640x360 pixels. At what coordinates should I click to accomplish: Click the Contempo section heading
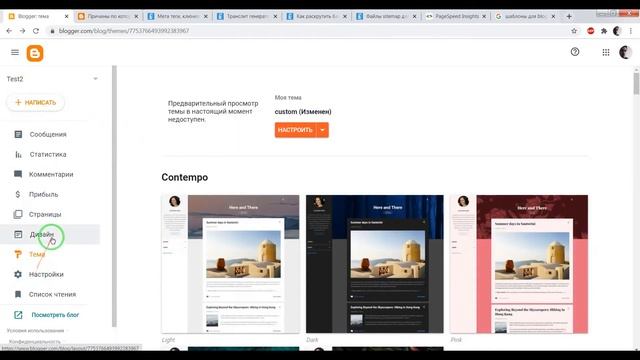(x=184, y=177)
